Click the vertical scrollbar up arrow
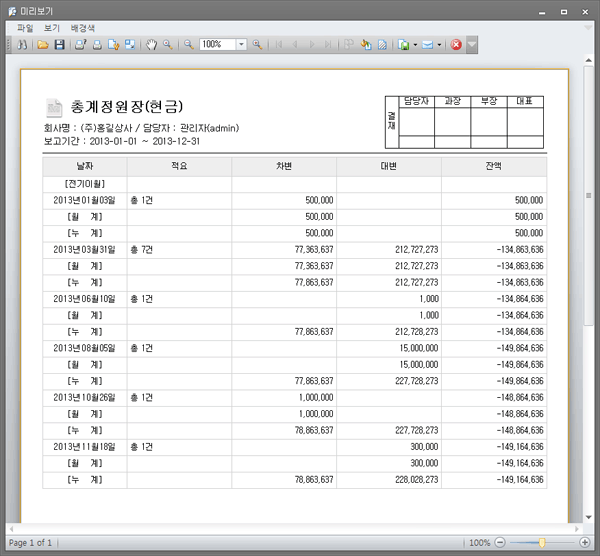The image size is (600, 556). tap(589, 60)
